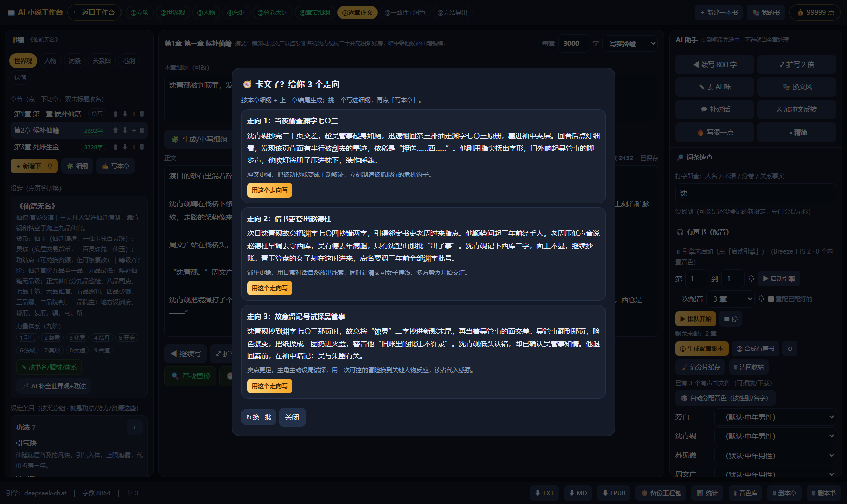Delete 第1章 with trash icon
The width and height of the screenshot is (847, 504).
(x=142, y=114)
